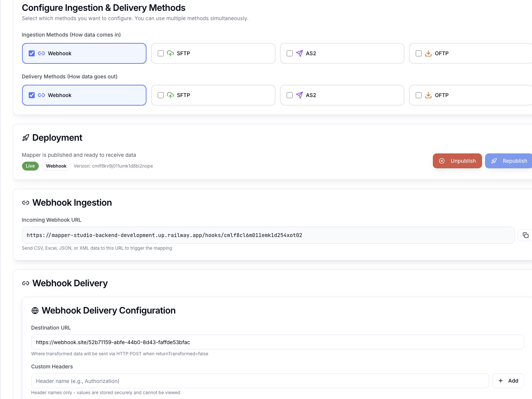Click the globe icon beside Webhook Delivery Configuration
532x399 pixels.
(35, 311)
